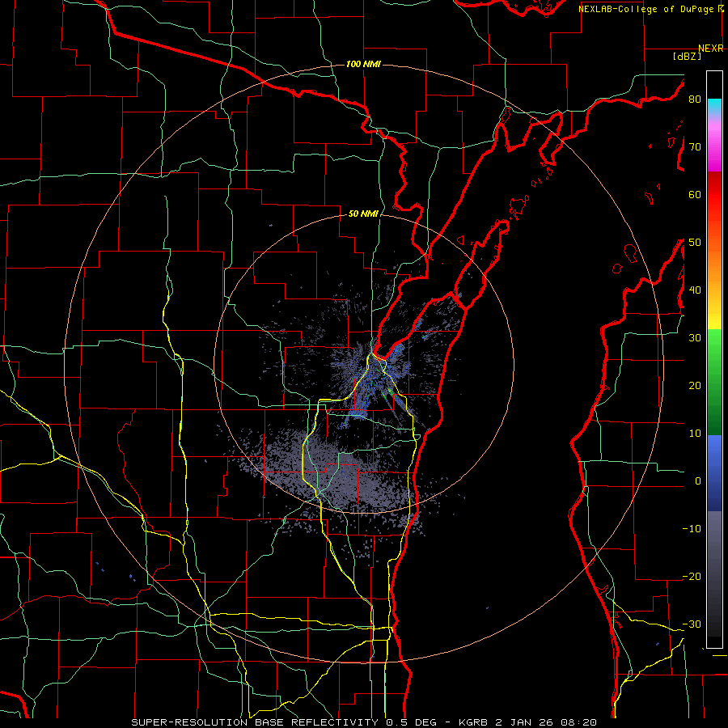This screenshot has width=728, height=728.
Task: Click the 10 value on the dBZ scale
Action: coord(695,434)
